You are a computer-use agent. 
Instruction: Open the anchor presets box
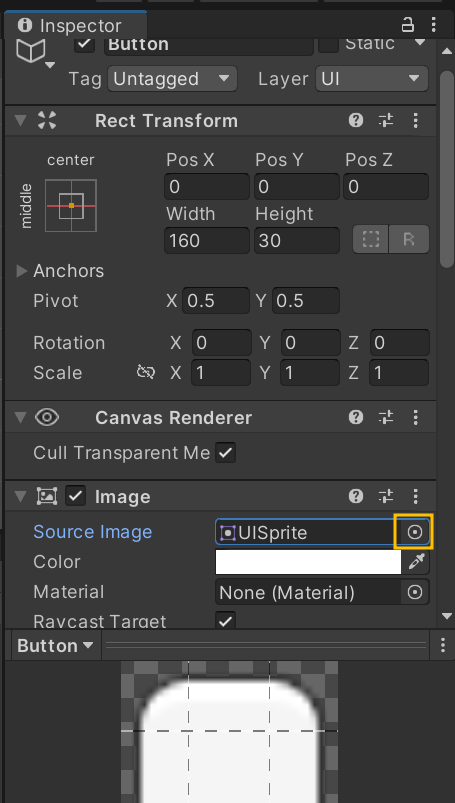[71, 205]
